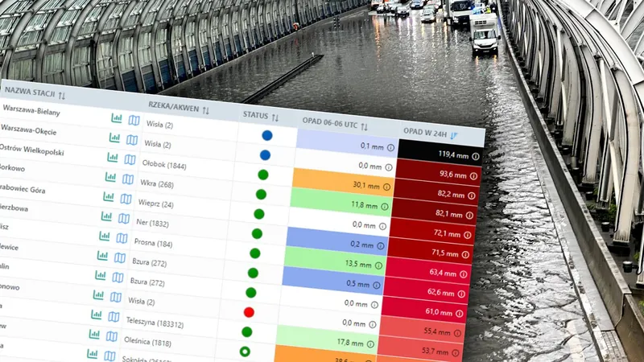
Task: Open chart icon for Warszawa-Bielany station
Action: point(117,118)
